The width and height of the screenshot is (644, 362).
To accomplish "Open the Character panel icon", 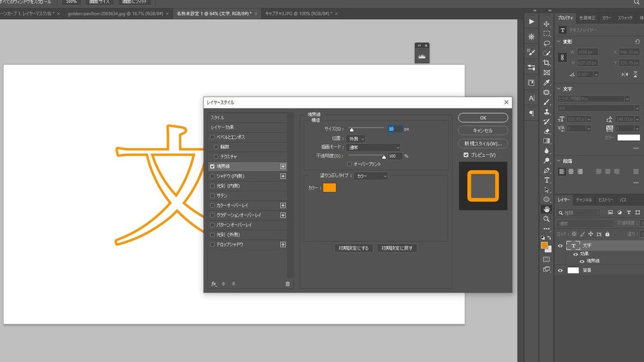I will click(x=531, y=99).
